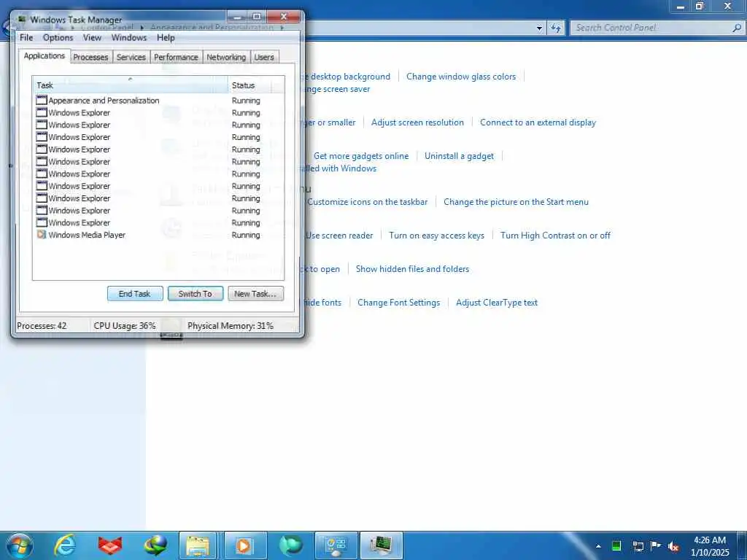
Task: Click search magnifier icon in Control Panel
Action: tap(737, 28)
